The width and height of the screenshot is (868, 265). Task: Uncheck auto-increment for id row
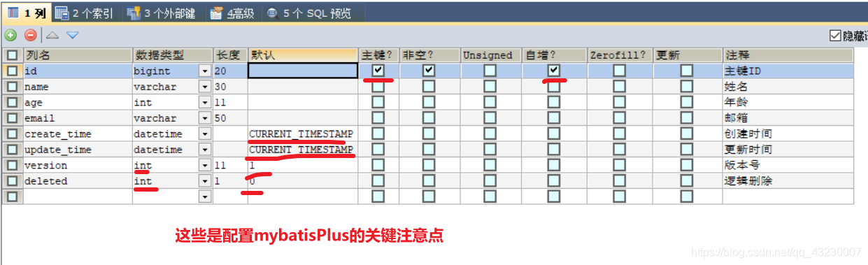554,71
